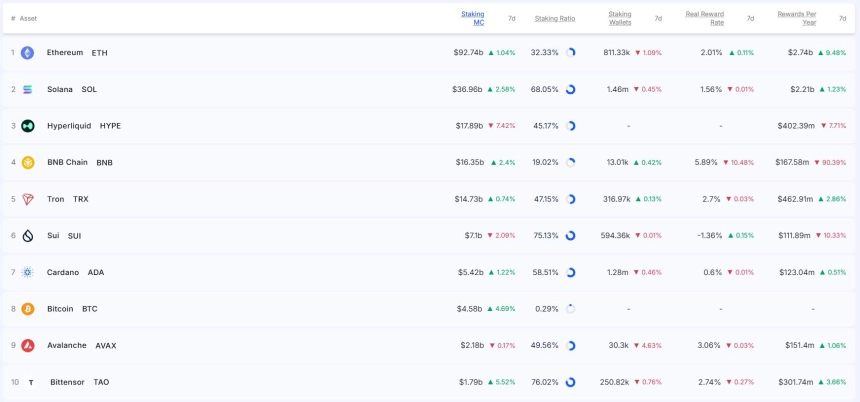This screenshot has width=860, height=402.
Task: Click Hyperliquid's staking ratio ring chart
Action: (x=570, y=126)
